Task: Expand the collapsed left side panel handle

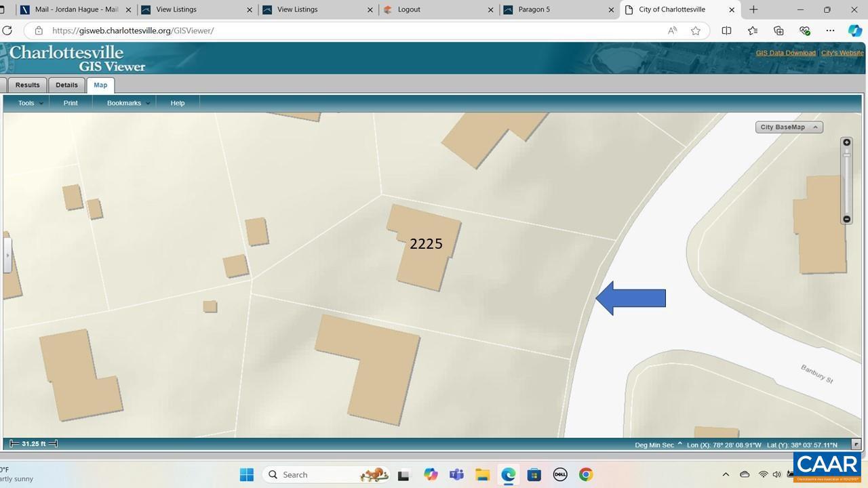Action: pyautogui.click(x=7, y=256)
